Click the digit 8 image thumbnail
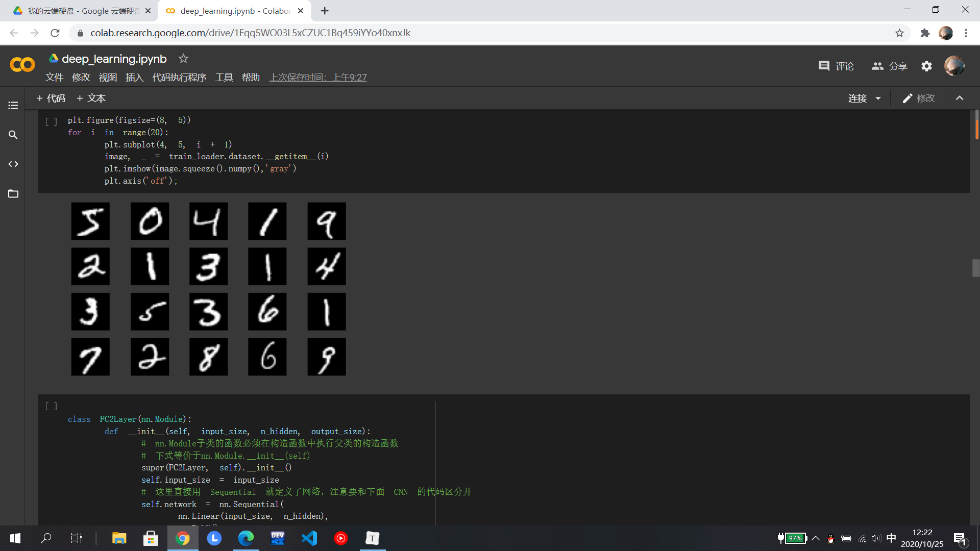This screenshot has width=980, height=551. click(208, 357)
